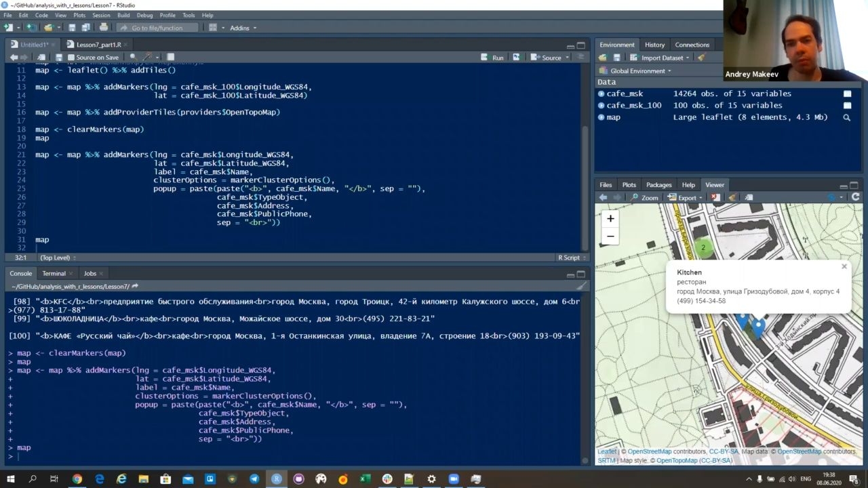Image resolution: width=868 pixels, height=488 pixels.
Task: Zoom in on the leaflet map
Action: [610, 219]
